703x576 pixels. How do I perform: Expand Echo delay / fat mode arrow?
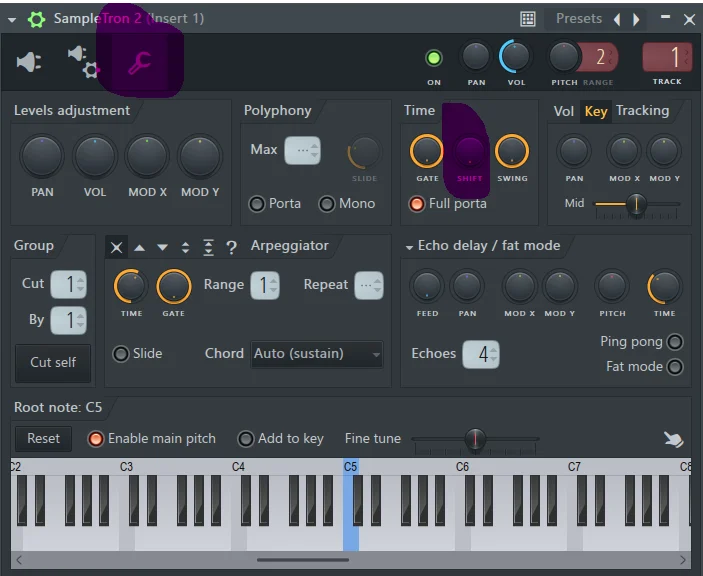pyautogui.click(x=409, y=247)
